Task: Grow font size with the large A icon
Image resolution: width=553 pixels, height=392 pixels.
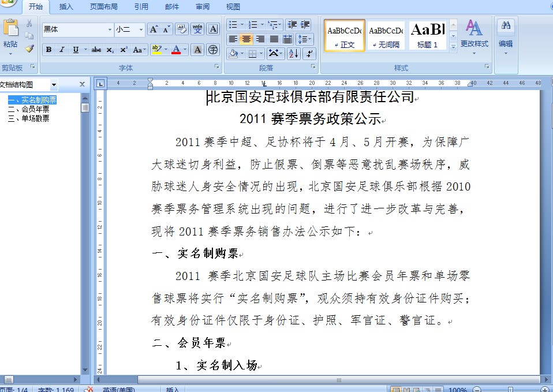Action: [154, 29]
